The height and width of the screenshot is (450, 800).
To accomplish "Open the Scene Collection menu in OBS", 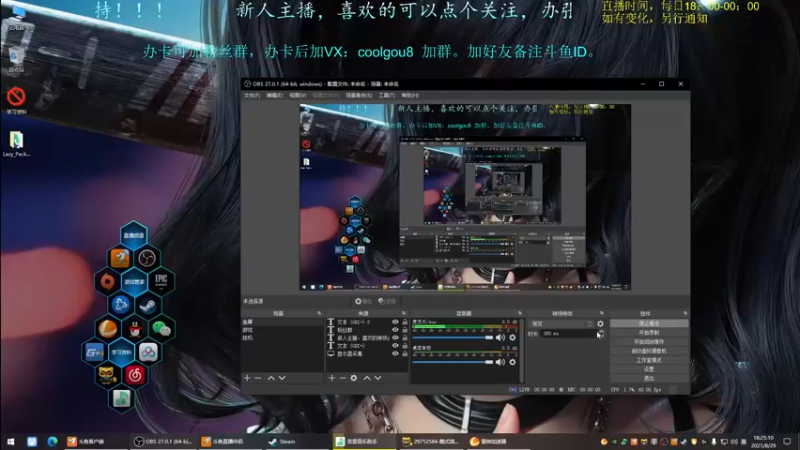I will click(359, 95).
